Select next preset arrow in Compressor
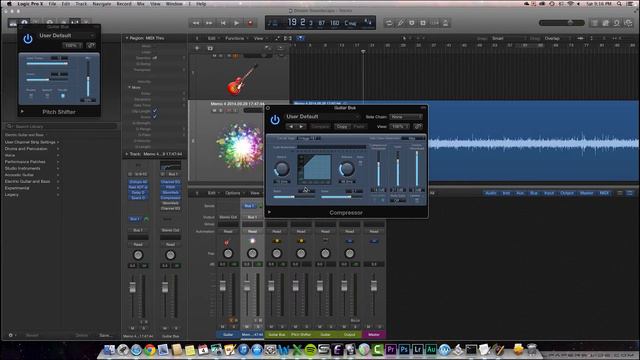Viewport: 640px width, 360px height. tap(301, 127)
